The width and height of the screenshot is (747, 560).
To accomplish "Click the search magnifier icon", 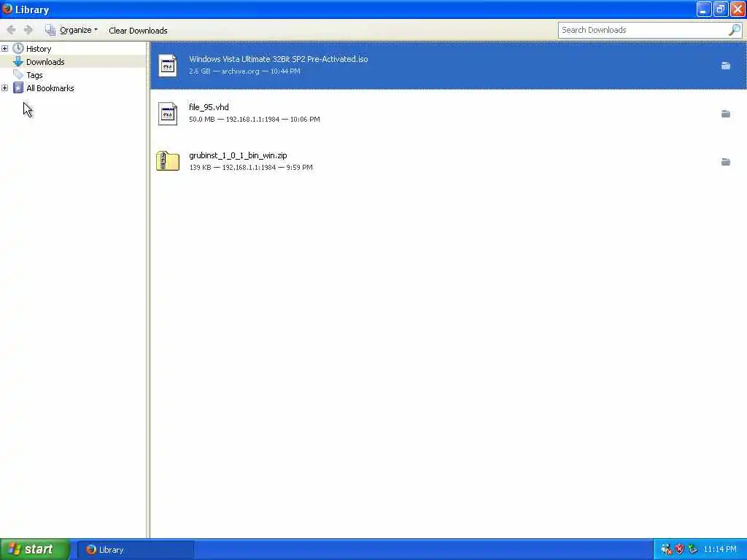I will [x=735, y=30].
